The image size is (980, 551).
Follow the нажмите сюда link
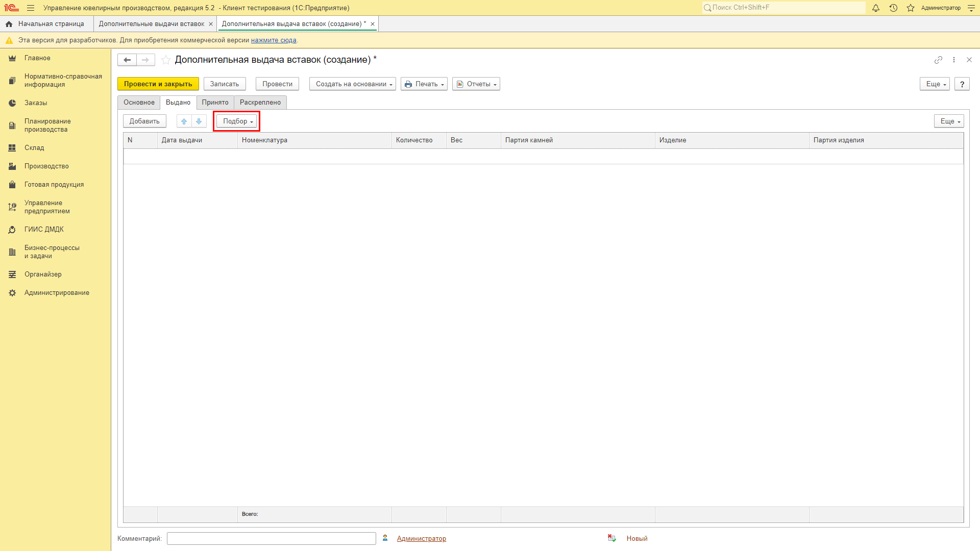[274, 40]
